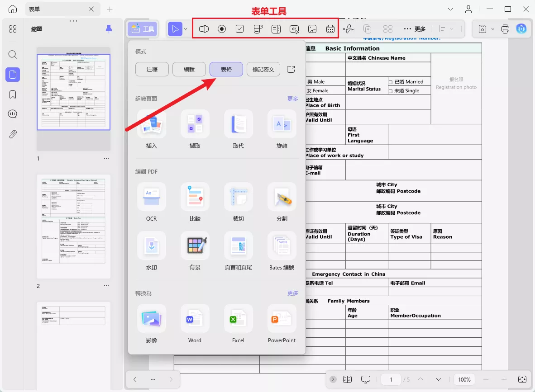Switch to Edit (編輯) mode

click(x=189, y=69)
